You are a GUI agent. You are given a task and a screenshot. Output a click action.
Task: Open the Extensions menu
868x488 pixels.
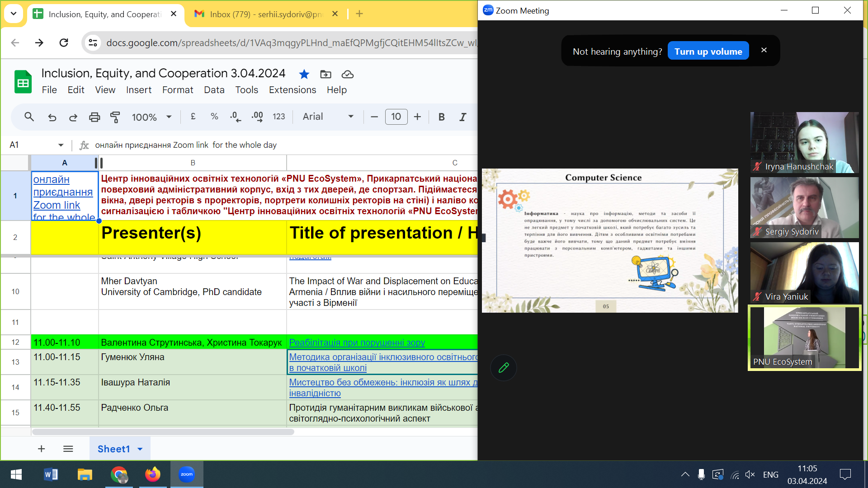coord(292,90)
